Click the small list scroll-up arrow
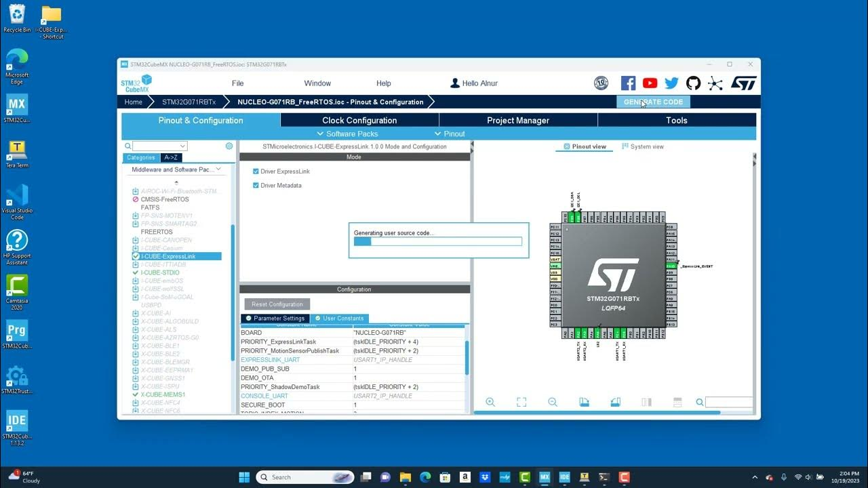Screen dimensions: 868x488 (x=176, y=182)
